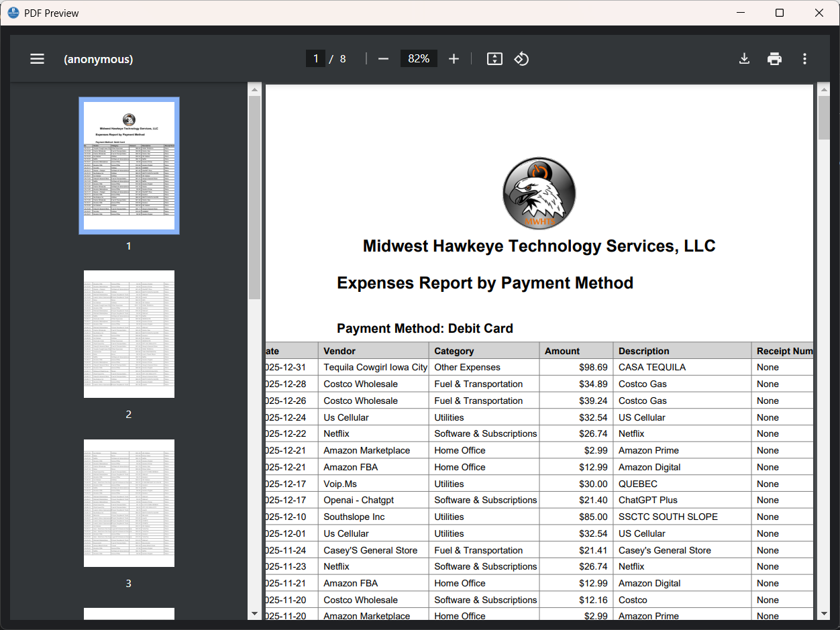This screenshot has width=840, height=630.
Task: Fit the page to the window
Action: [494, 58]
